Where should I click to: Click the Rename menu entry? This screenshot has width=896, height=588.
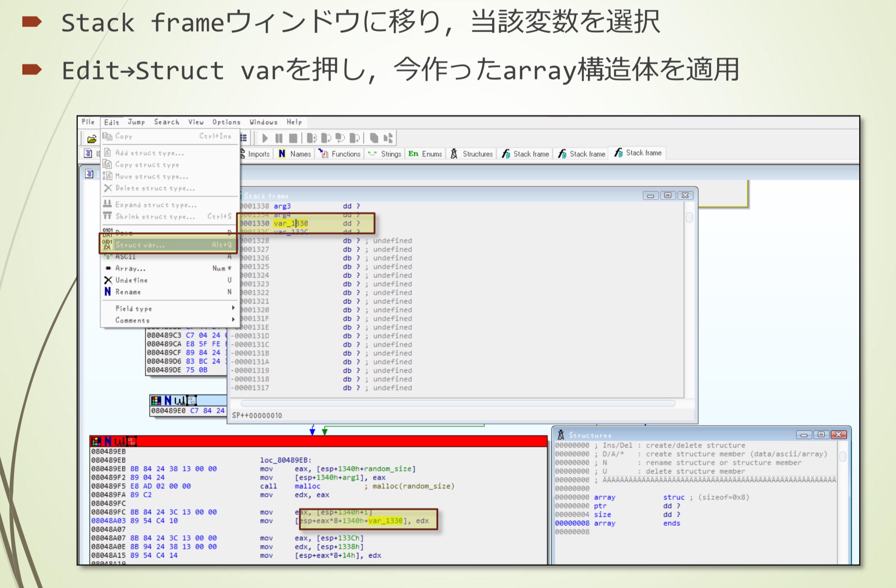coord(128,292)
